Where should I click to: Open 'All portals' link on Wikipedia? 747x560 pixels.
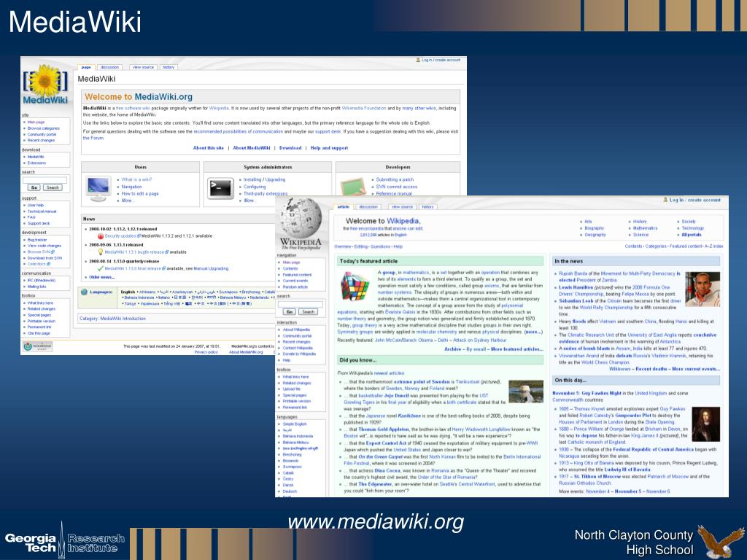[x=692, y=235]
